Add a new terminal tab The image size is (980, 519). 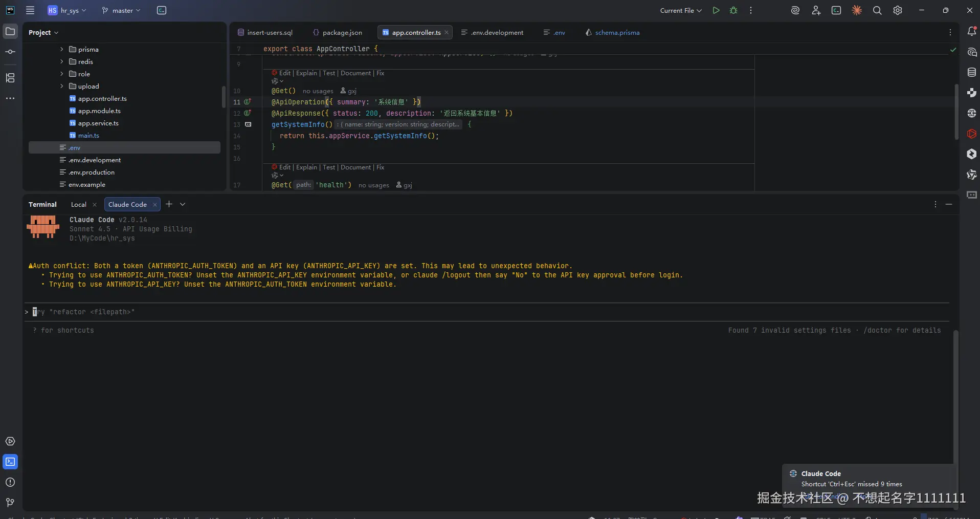point(169,204)
